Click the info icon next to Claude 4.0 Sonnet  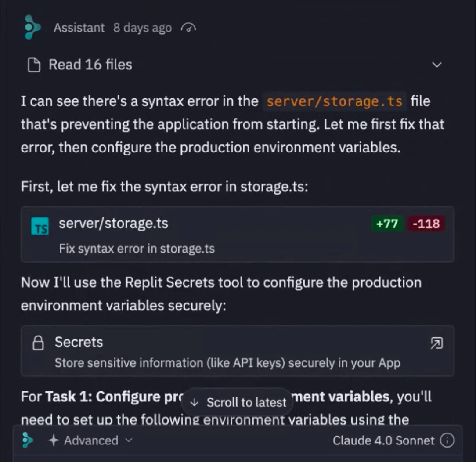447,440
